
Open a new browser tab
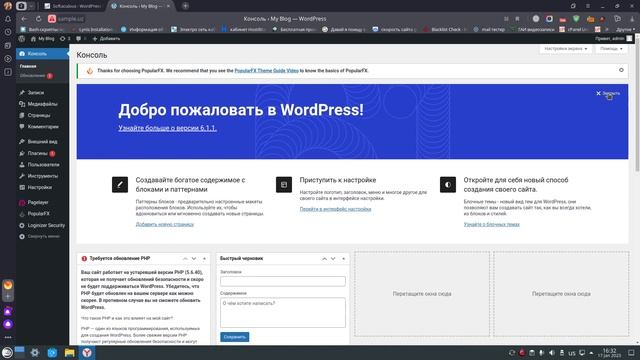click(185, 6)
